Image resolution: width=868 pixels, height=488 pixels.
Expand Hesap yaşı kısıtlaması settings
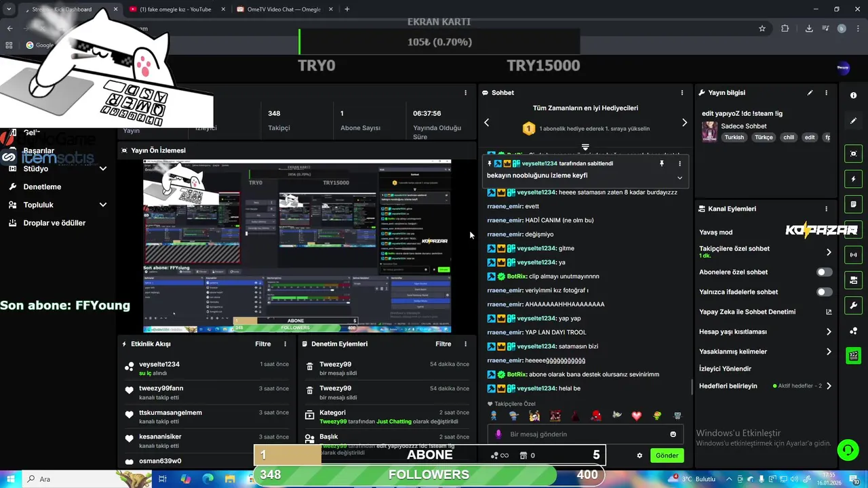point(829,332)
